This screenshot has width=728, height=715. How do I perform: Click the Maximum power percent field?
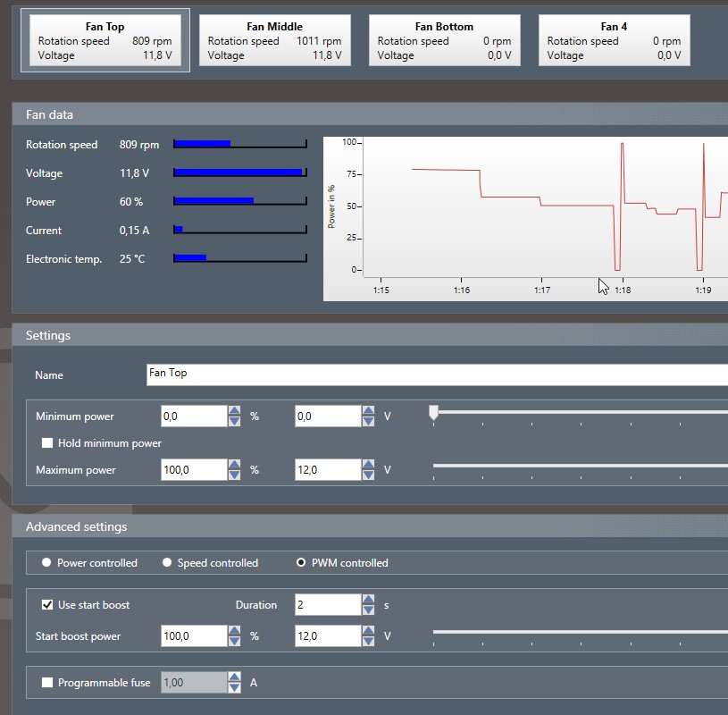click(194, 470)
